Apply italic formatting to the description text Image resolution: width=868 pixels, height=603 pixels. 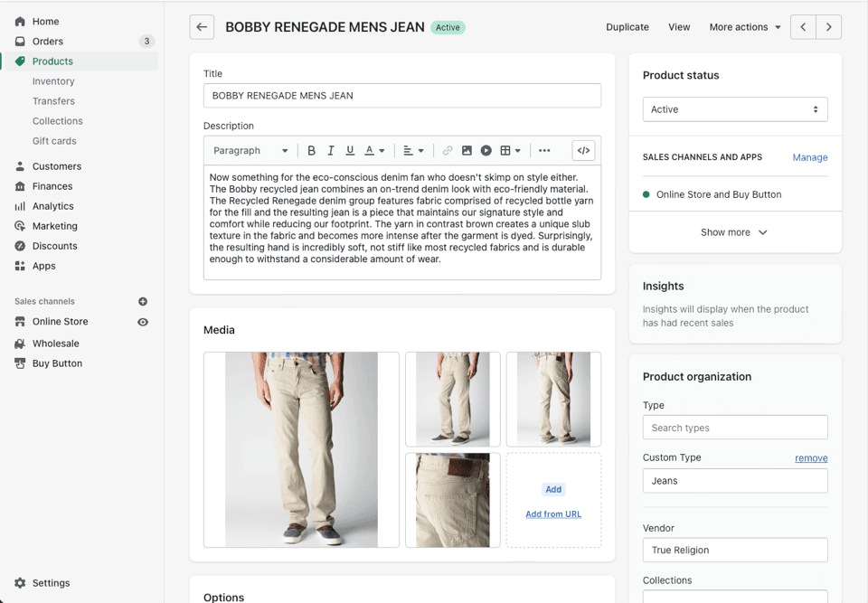click(x=331, y=150)
